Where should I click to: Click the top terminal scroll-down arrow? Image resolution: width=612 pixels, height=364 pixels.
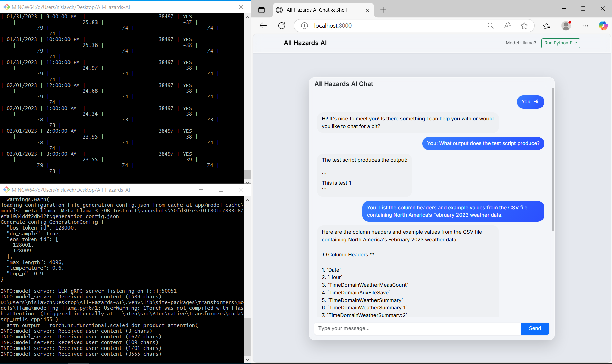click(x=247, y=182)
